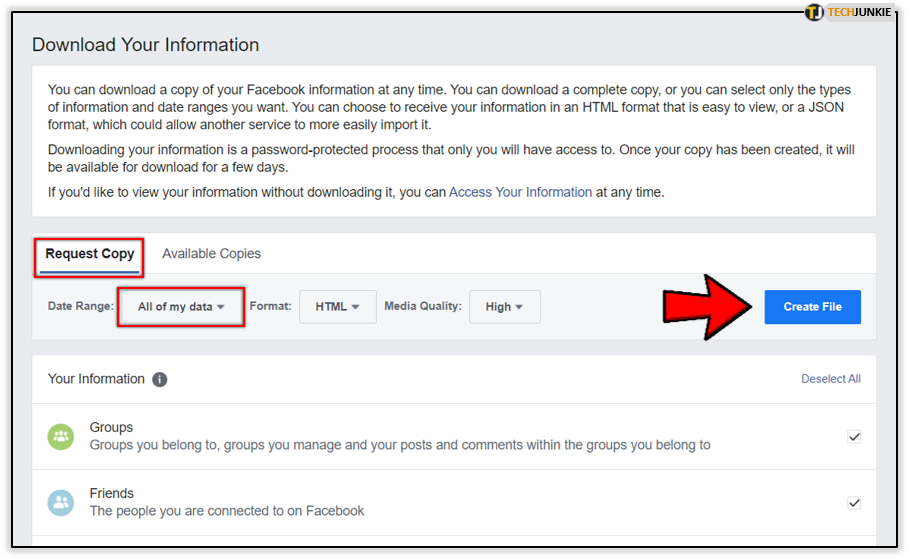Screen dimensions: 909x559
Task: Click the Your Information section heading
Action: tap(96, 379)
